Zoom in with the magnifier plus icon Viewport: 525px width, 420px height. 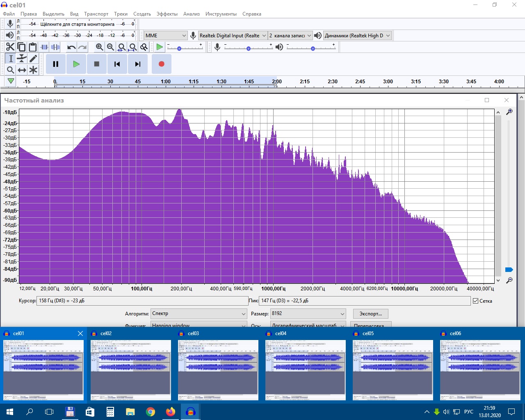click(99, 47)
